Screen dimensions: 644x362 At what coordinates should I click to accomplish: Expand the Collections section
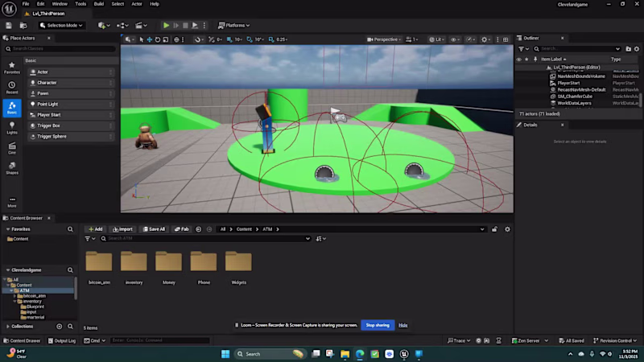[x=22, y=327]
